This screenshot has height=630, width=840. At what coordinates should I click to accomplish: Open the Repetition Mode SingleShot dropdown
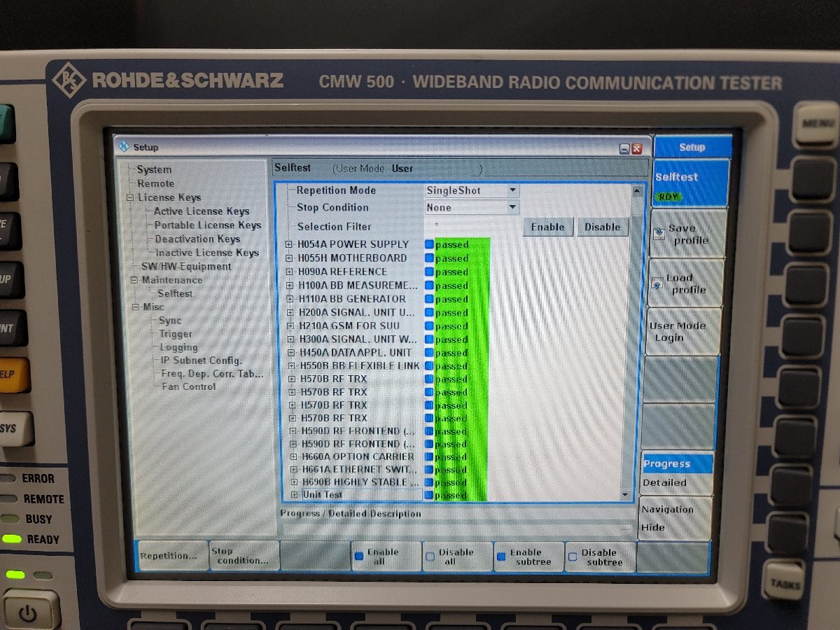click(512, 190)
